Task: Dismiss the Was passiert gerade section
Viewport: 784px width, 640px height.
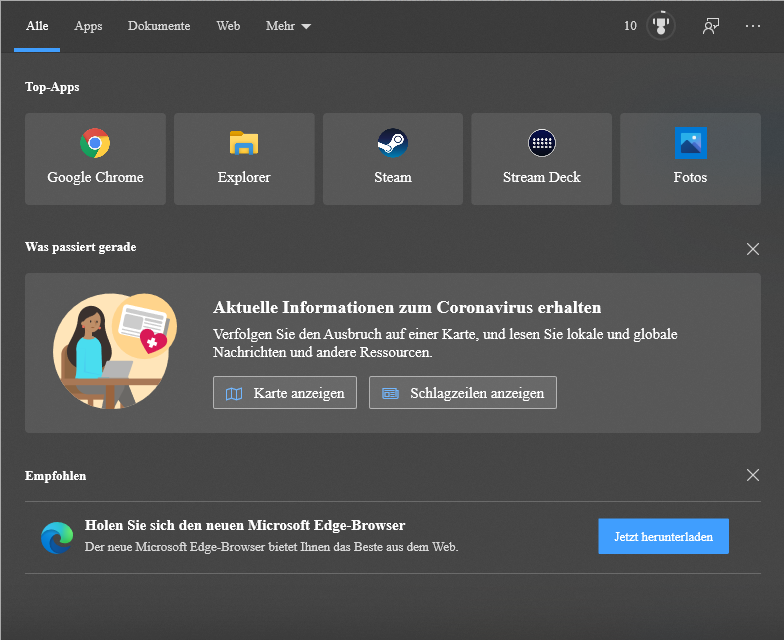Action: [752, 249]
